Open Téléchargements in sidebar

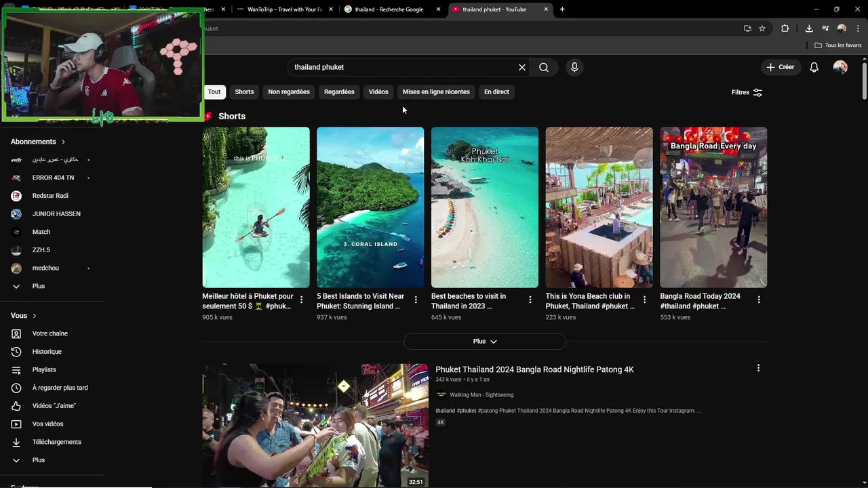click(x=56, y=442)
